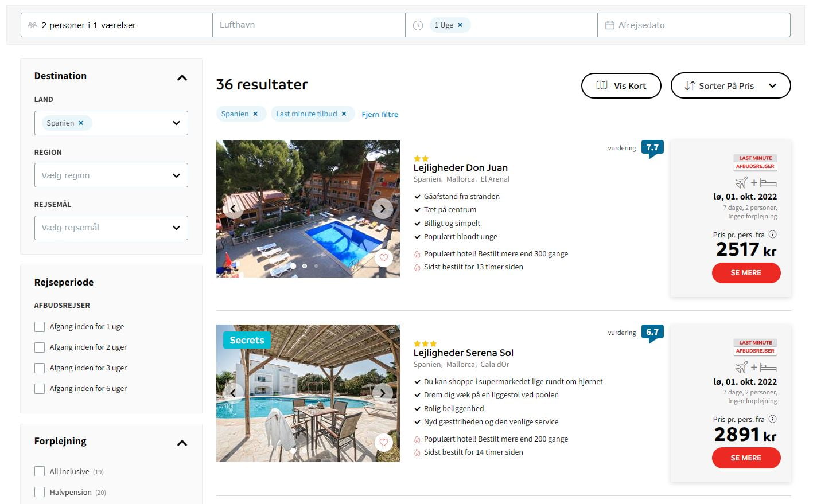Remove the Spanien filter chip
Image resolution: width=813 pixels, height=504 pixels.
[x=255, y=114]
